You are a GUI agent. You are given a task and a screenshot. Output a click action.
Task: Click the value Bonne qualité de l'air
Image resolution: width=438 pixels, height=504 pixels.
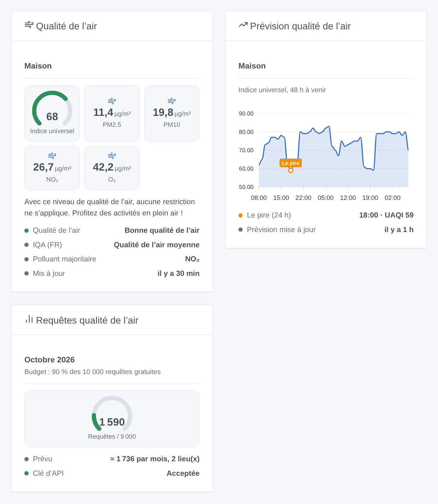[x=162, y=230]
